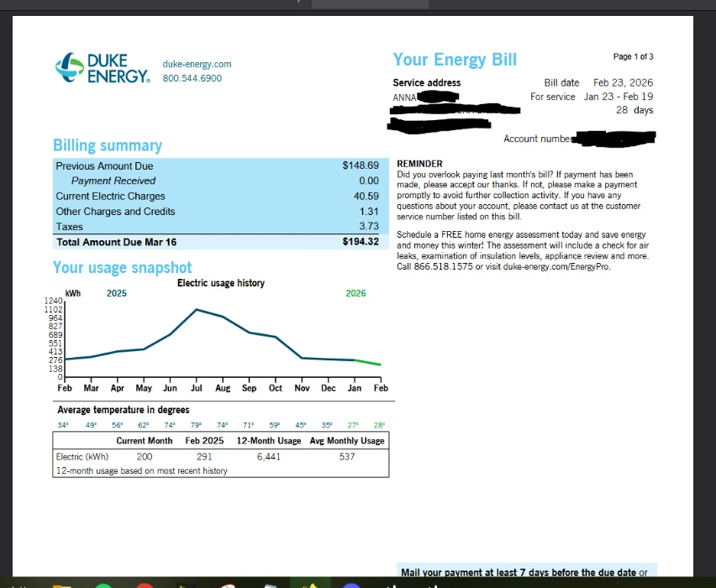Image resolution: width=716 pixels, height=588 pixels.
Task: Click the Duke Energy logo
Action: (103, 70)
